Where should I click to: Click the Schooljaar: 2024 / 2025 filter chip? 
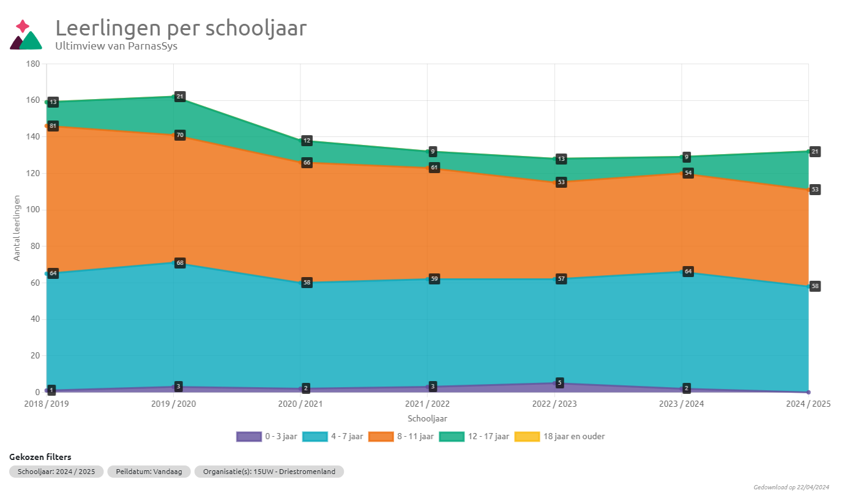56,472
